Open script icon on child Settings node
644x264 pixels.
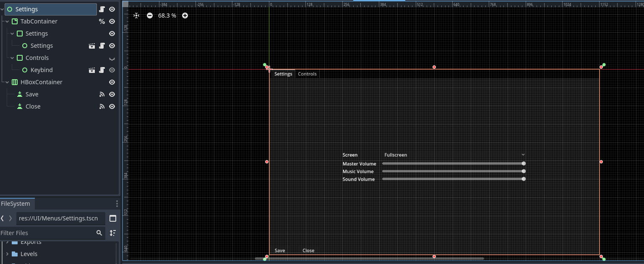click(x=102, y=46)
